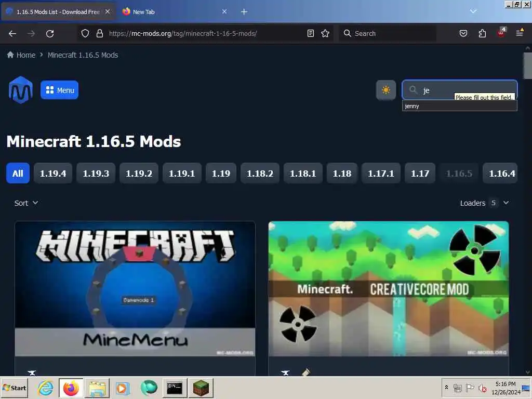Reload the page with refresh icon

pos(50,33)
